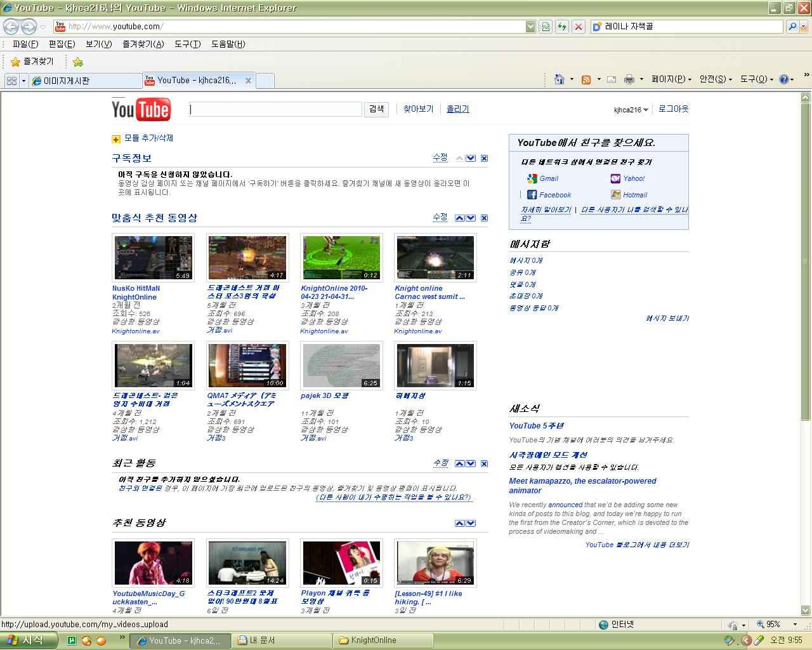Click the Refresh icon in address bar
The width and height of the screenshot is (812, 650).
pos(561,26)
